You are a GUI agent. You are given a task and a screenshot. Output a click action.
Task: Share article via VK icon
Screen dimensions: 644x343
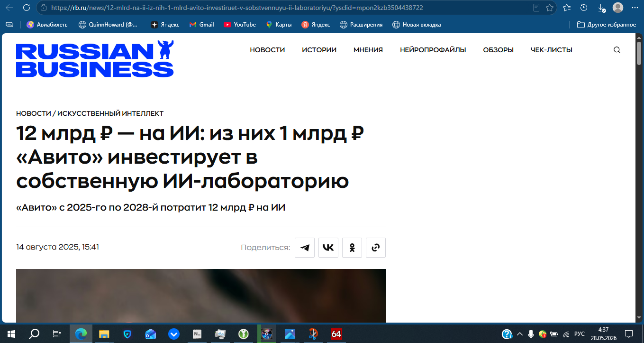pos(328,248)
